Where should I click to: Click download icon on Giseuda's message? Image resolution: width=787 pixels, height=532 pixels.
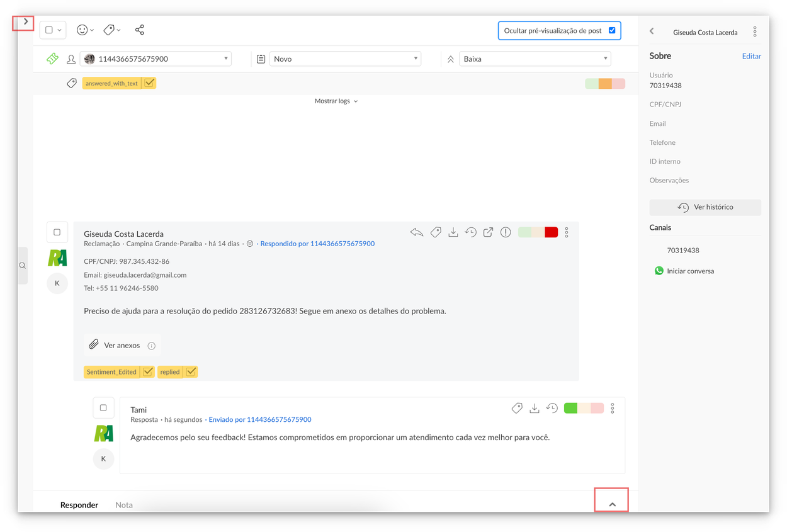(x=453, y=232)
